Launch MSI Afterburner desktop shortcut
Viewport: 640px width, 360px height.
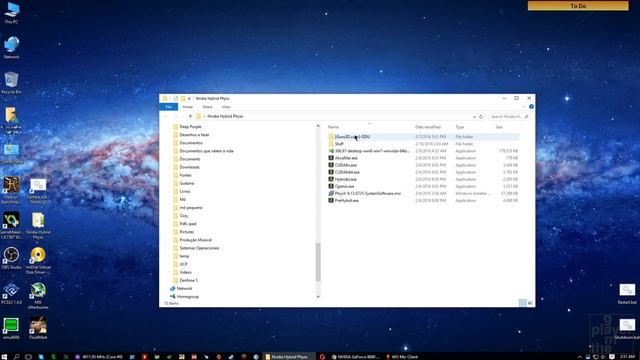coord(38,296)
